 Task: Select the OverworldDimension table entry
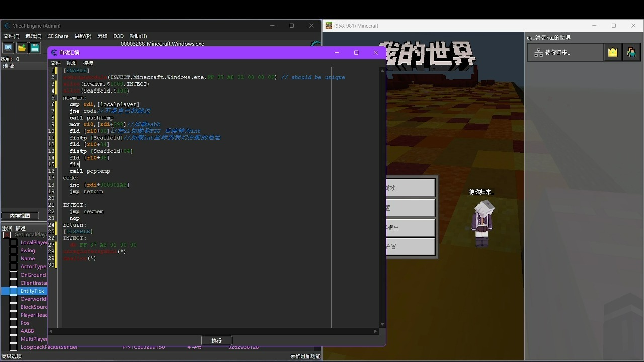click(x=34, y=299)
